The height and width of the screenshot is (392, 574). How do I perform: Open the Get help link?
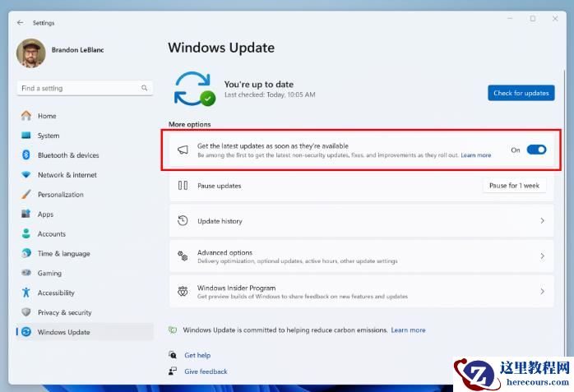pos(197,355)
